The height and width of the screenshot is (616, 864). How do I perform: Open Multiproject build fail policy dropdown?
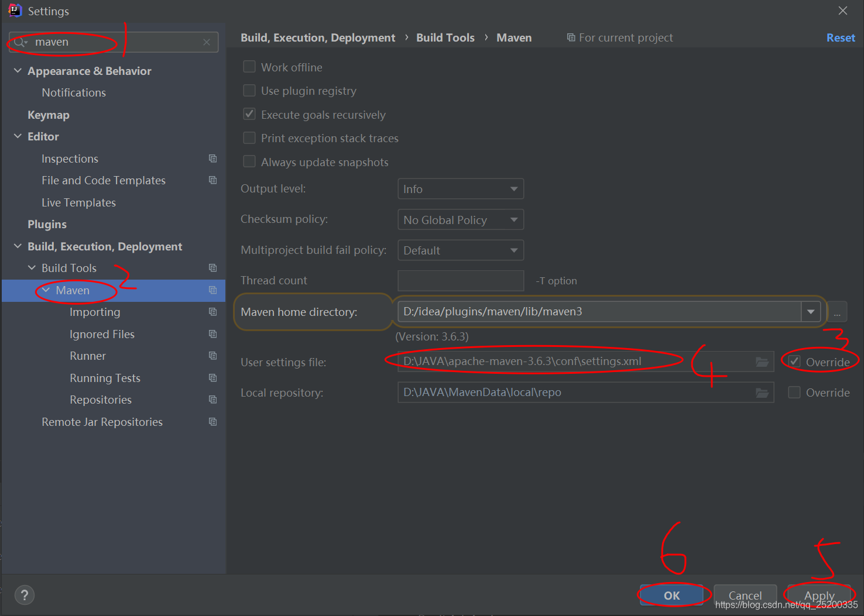(x=461, y=250)
